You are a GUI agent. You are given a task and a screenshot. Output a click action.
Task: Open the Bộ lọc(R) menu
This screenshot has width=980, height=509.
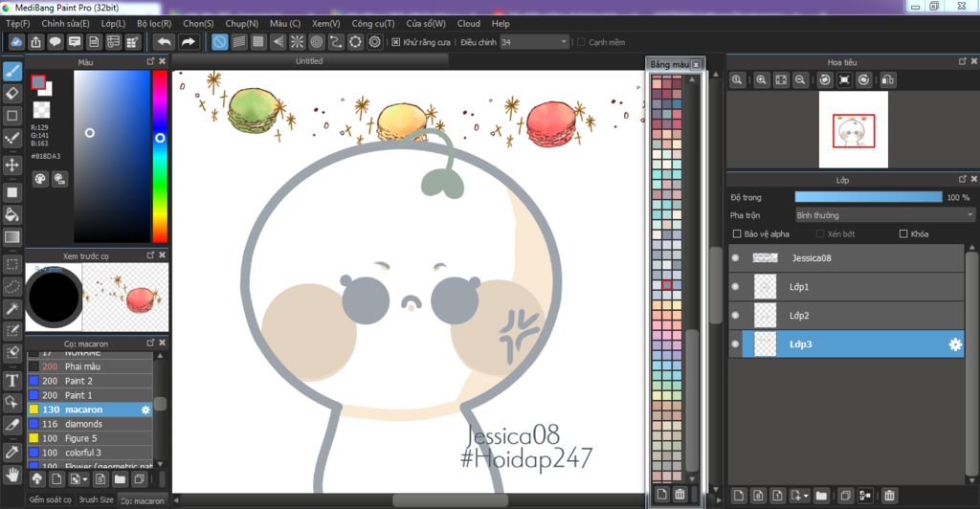[x=154, y=23]
